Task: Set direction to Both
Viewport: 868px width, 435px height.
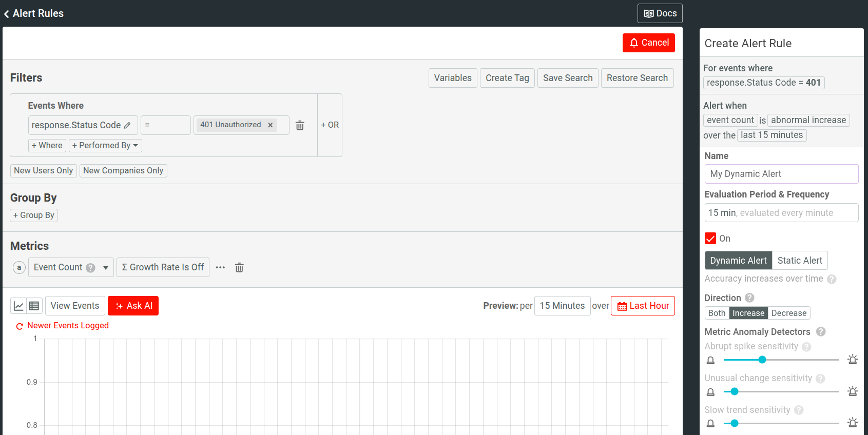Action: click(x=717, y=313)
